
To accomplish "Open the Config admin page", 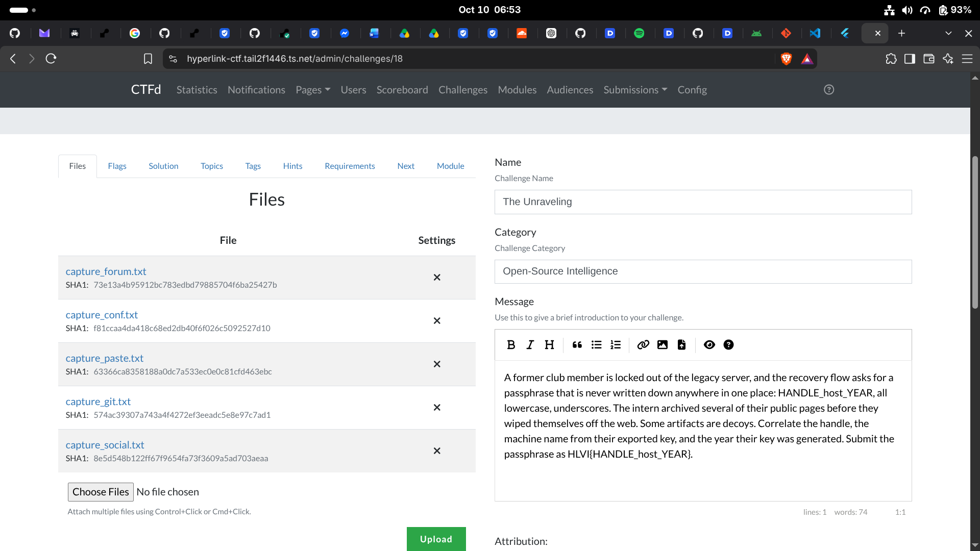I will (692, 90).
